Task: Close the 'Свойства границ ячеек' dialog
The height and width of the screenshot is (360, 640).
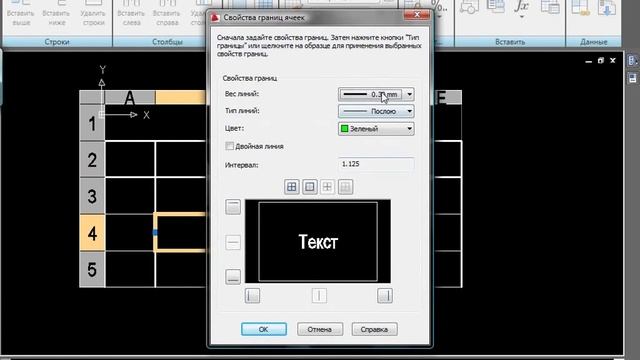Action: [x=417, y=15]
